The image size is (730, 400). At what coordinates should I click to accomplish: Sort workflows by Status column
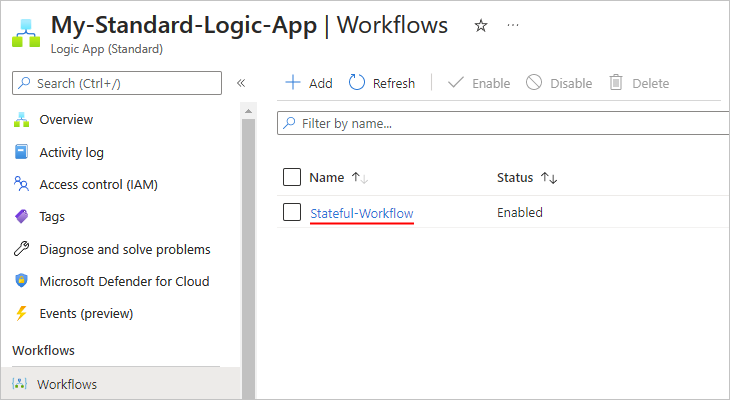[x=527, y=177]
